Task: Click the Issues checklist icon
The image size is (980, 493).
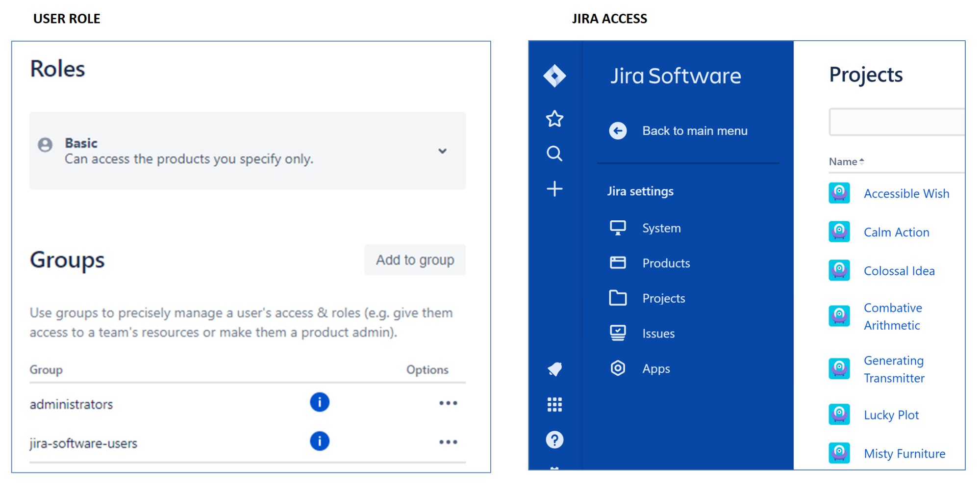Action: [x=618, y=333]
